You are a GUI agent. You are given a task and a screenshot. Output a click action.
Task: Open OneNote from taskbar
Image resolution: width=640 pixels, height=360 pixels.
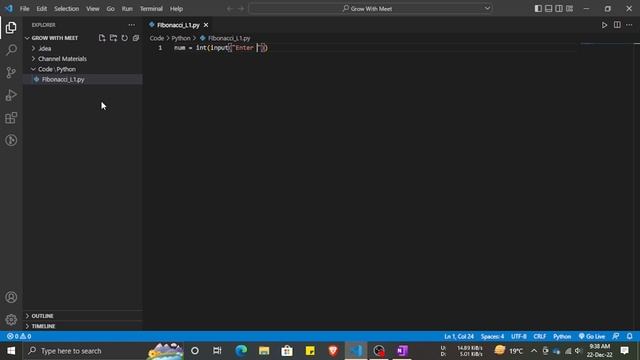tap(402, 351)
